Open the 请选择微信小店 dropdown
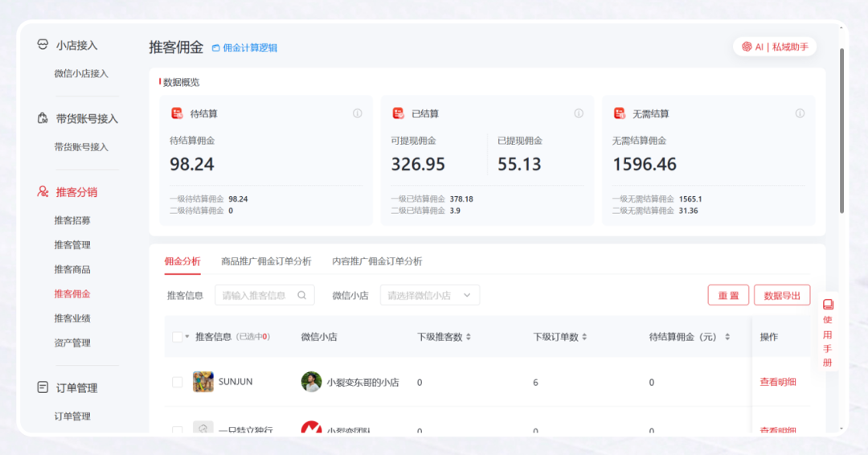Viewport: 868px width, 455px height. tap(429, 295)
